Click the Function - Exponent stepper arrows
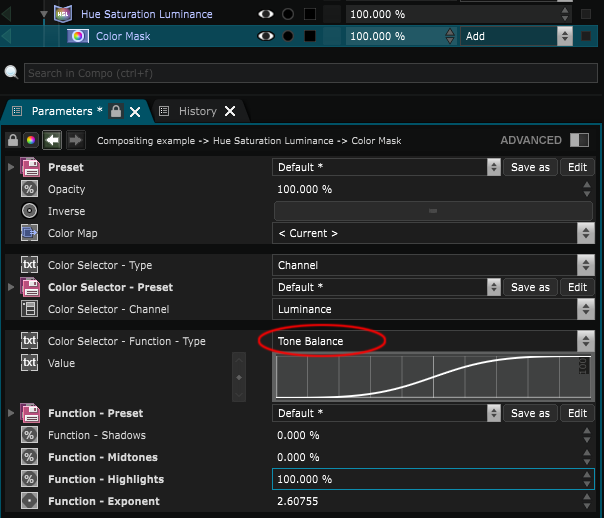604x518 pixels. (587, 501)
